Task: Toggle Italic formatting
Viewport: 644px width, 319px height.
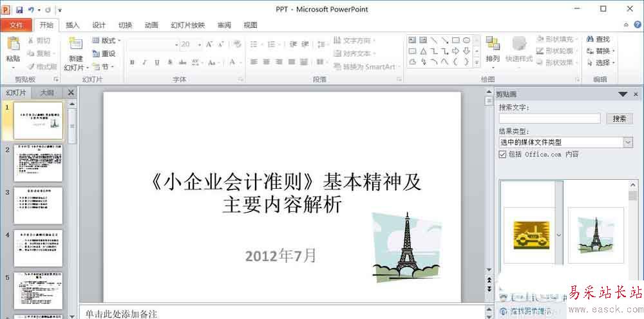Action: (x=144, y=63)
